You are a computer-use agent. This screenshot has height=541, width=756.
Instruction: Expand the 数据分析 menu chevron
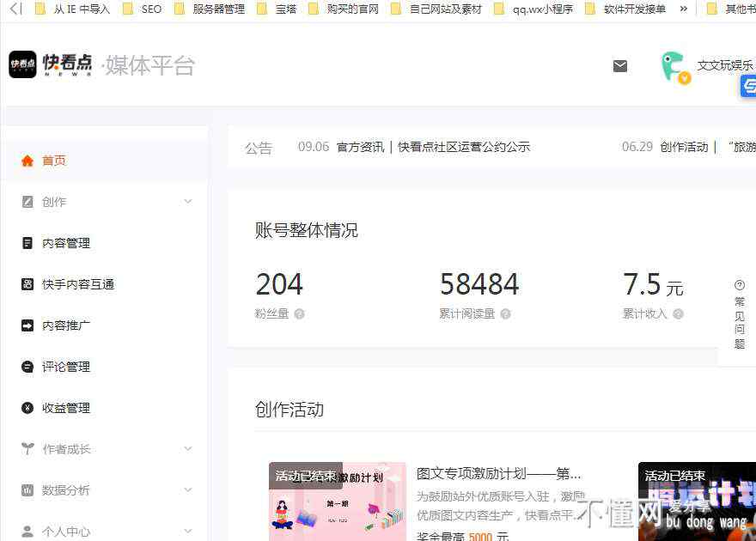[x=188, y=490]
